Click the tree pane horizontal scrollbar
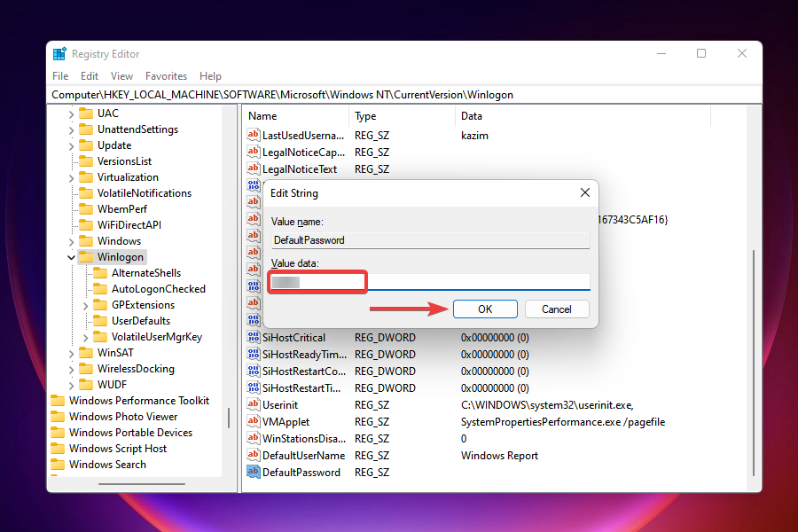This screenshot has height=532, width=798. coord(142,483)
